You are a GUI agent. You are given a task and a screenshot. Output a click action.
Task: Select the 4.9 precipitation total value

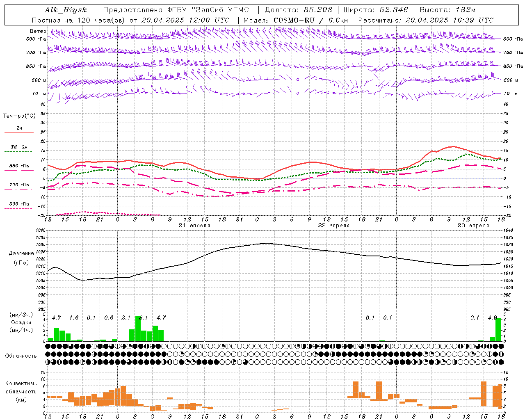[492, 317]
